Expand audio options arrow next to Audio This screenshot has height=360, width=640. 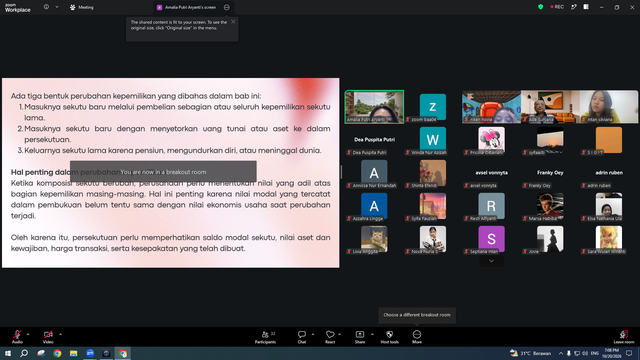click(28, 334)
